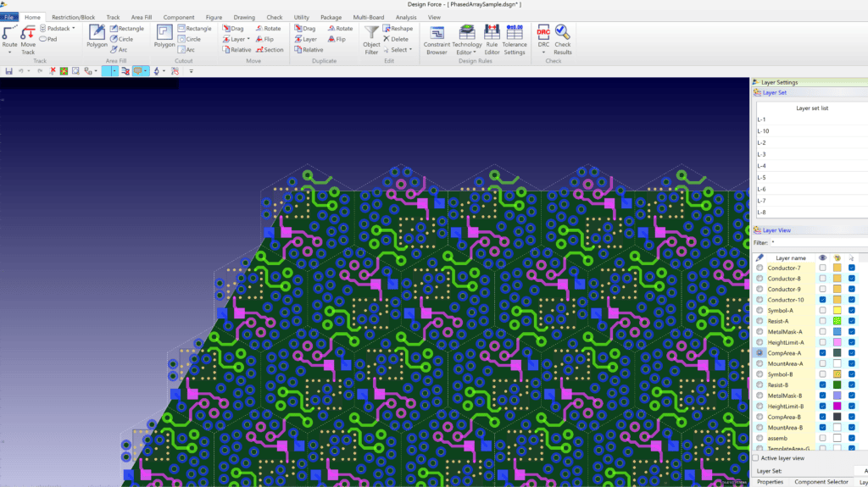Use the Duplicate Rotate tool
Viewport: 868px width, 487px height.
[x=340, y=28]
